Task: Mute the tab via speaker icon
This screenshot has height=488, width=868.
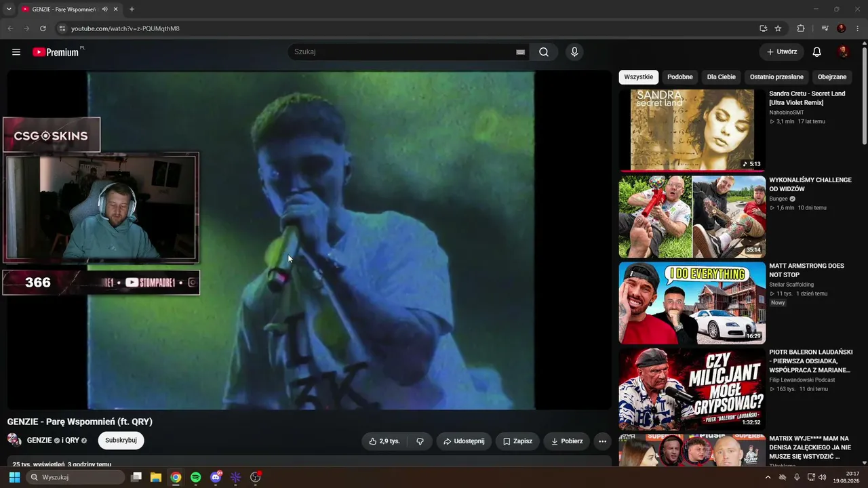Action: 105,9
